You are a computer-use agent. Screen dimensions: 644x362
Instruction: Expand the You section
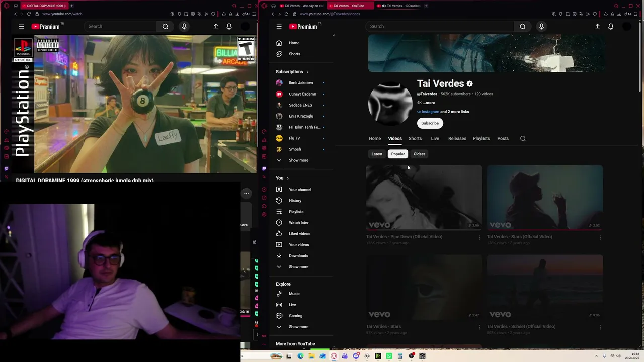[x=282, y=178]
